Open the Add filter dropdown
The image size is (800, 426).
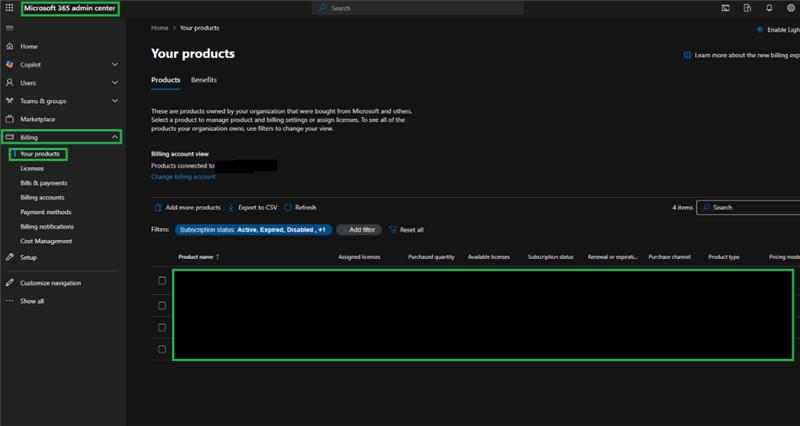(359, 230)
